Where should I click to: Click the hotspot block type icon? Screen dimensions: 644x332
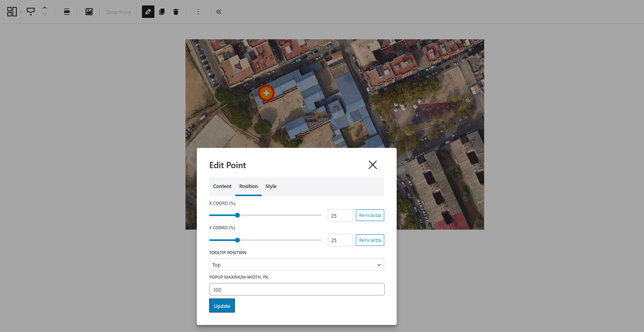point(31,12)
